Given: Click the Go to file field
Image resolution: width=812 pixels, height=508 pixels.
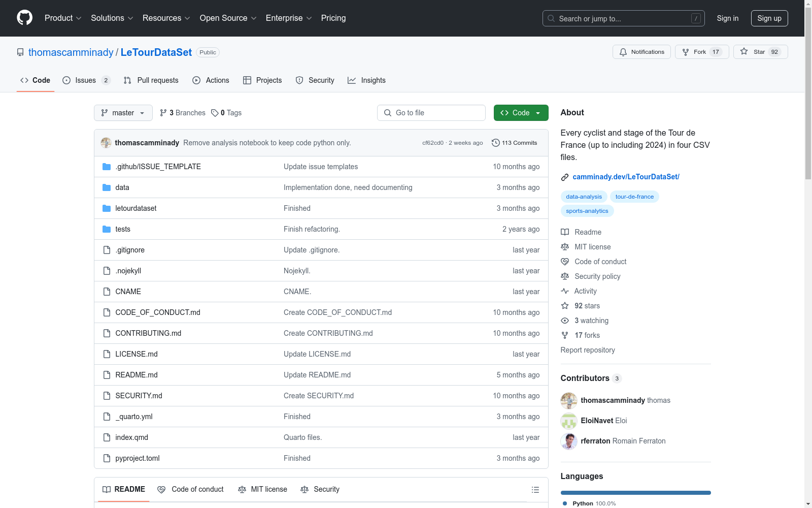Looking at the screenshot, I should [431, 113].
